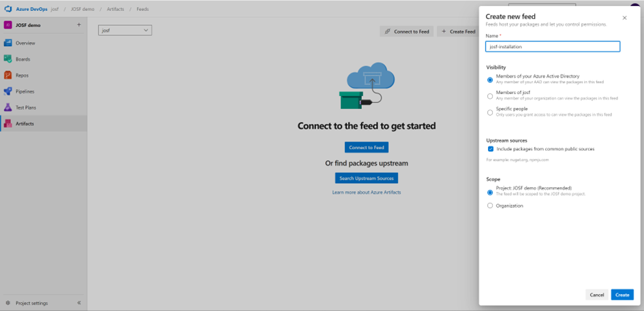Screen dimensions: 644x311
Task: Open Boards from the sidebar
Action: click(8, 59)
